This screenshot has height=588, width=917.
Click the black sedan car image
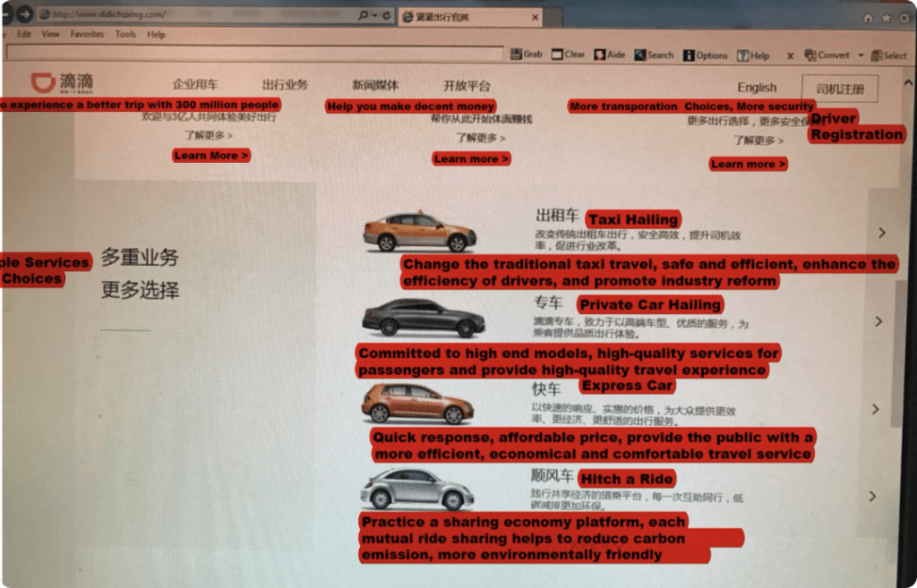tap(424, 318)
